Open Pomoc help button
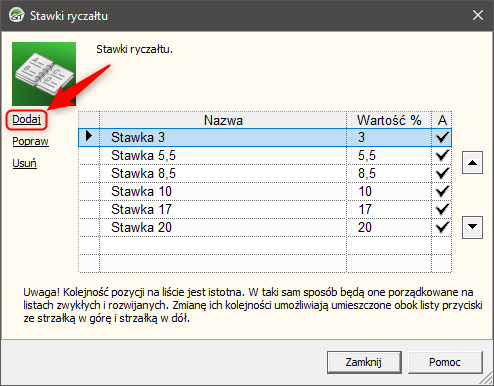Screen dimensions: 494x386 coord(445,362)
